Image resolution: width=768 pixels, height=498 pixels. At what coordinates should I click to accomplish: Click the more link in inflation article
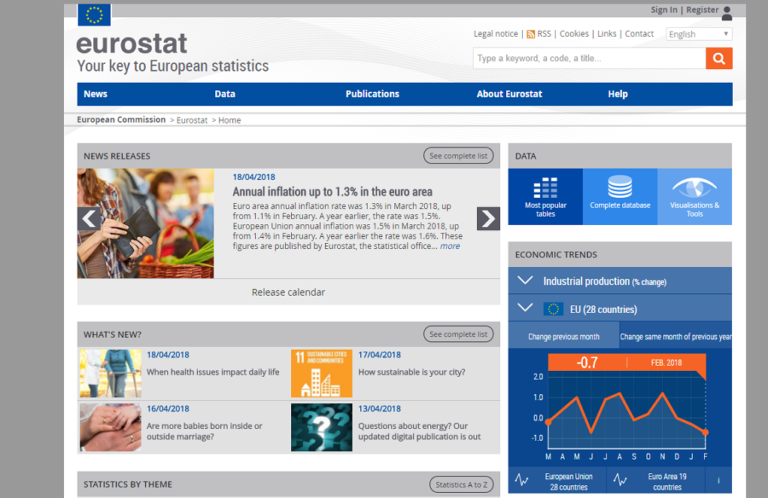coord(450,246)
